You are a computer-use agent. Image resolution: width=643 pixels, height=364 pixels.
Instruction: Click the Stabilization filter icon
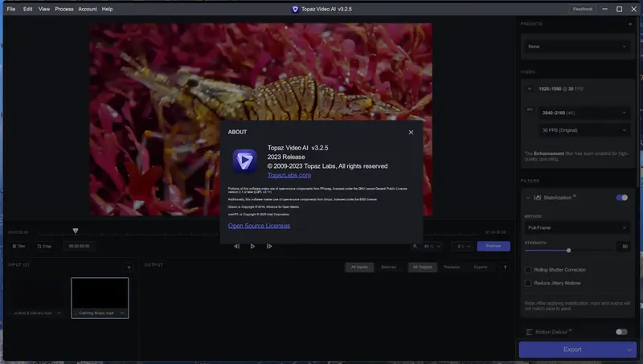point(538,198)
